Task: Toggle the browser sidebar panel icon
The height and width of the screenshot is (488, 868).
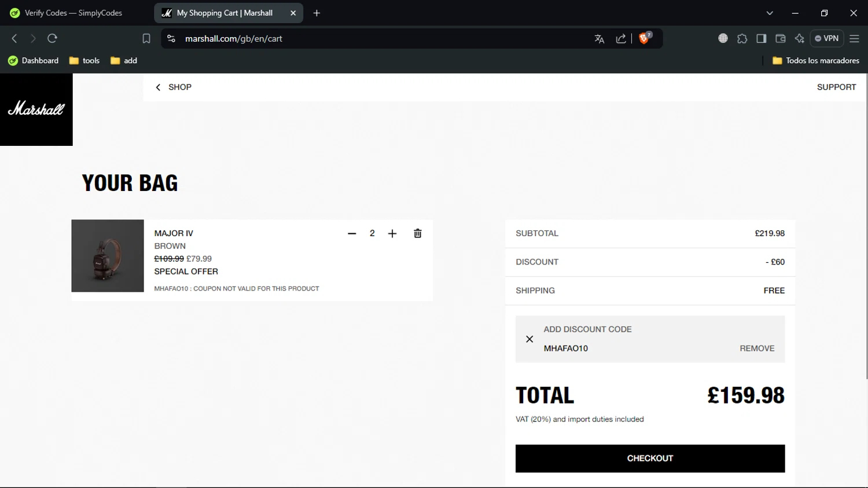Action: point(761,38)
